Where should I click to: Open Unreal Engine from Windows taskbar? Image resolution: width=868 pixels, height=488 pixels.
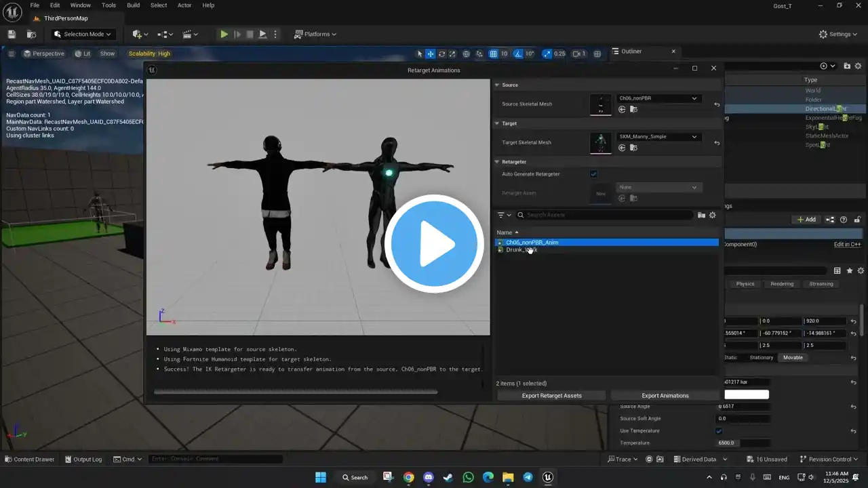pyautogui.click(x=548, y=477)
